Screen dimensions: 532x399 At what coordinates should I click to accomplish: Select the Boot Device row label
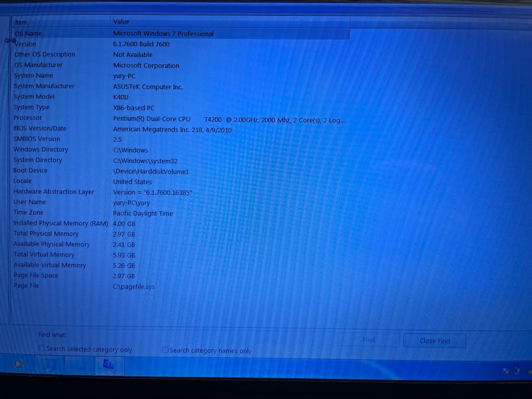30,170
